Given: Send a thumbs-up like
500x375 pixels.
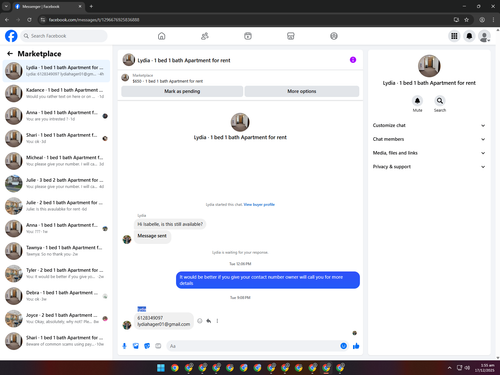Looking at the screenshot, I should [x=356, y=346].
